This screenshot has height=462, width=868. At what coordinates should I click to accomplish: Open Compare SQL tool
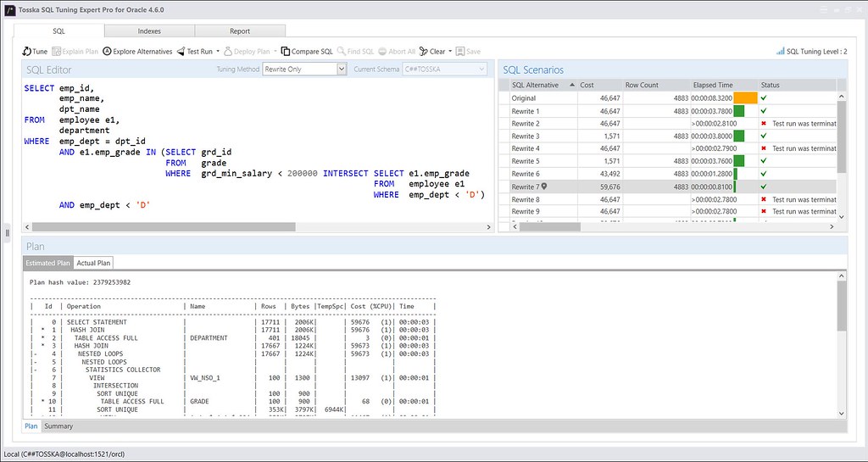[x=307, y=52]
